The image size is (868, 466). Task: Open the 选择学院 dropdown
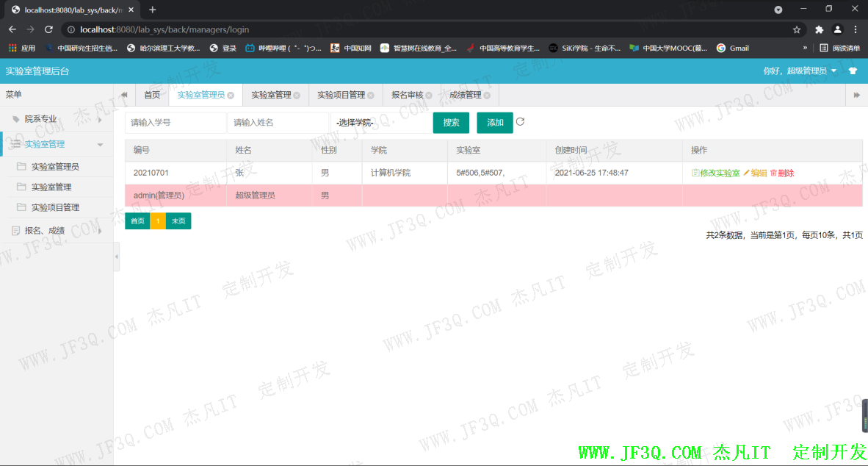[380, 123]
